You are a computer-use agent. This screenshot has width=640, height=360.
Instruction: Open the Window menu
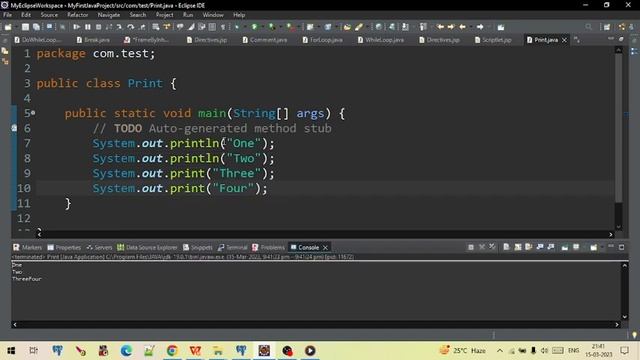[213, 15]
